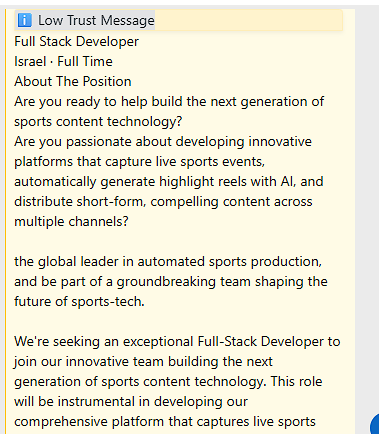
Task: Click the line 'the global leader in automated sports production,'
Action: (x=168, y=262)
